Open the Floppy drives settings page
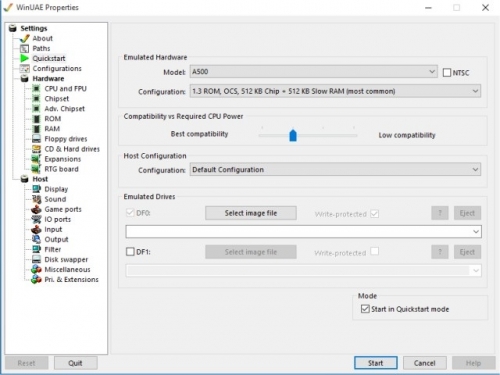This screenshot has height=375, width=500. pos(66,139)
